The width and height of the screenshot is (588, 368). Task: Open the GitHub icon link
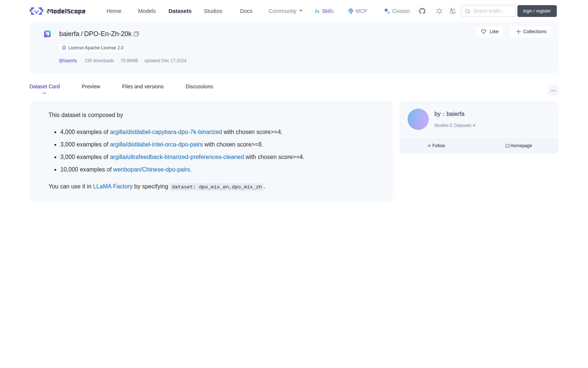(x=422, y=11)
